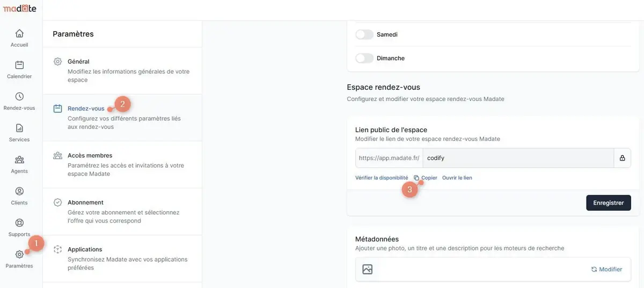Toggle the Dimanche switch
This screenshot has width=644, height=288.
364,58
